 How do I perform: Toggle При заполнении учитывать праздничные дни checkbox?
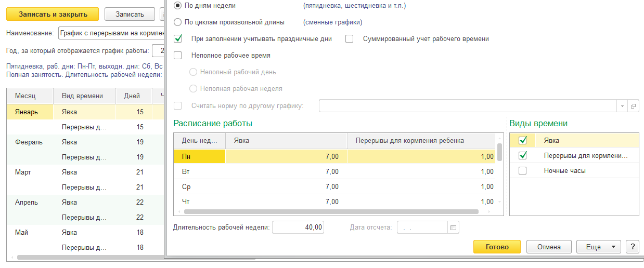[x=178, y=39]
